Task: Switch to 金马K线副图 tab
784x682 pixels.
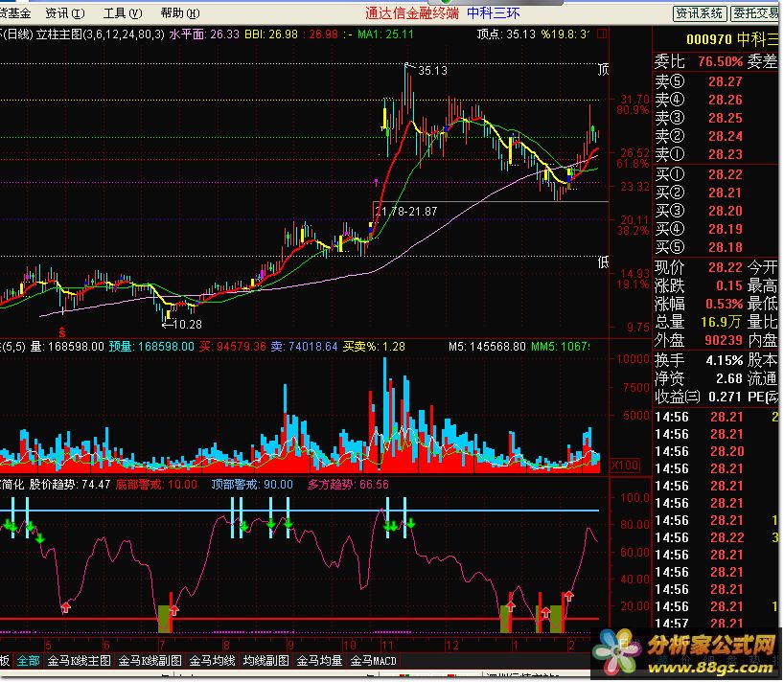Action: (150, 661)
